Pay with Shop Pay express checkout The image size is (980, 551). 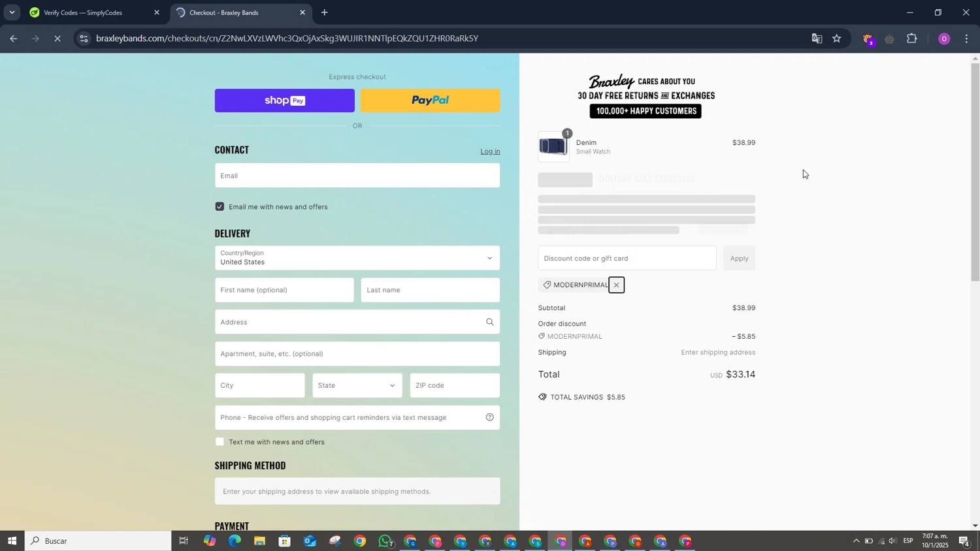pos(285,101)
